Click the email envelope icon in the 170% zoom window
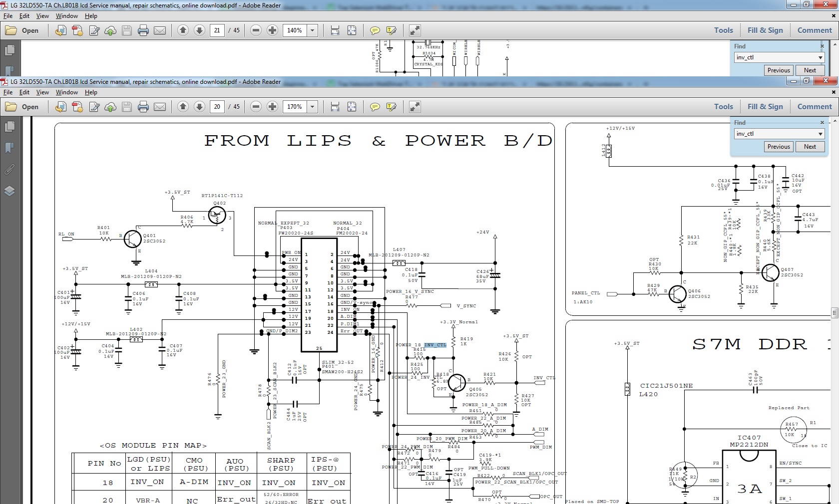 point(160,107)
